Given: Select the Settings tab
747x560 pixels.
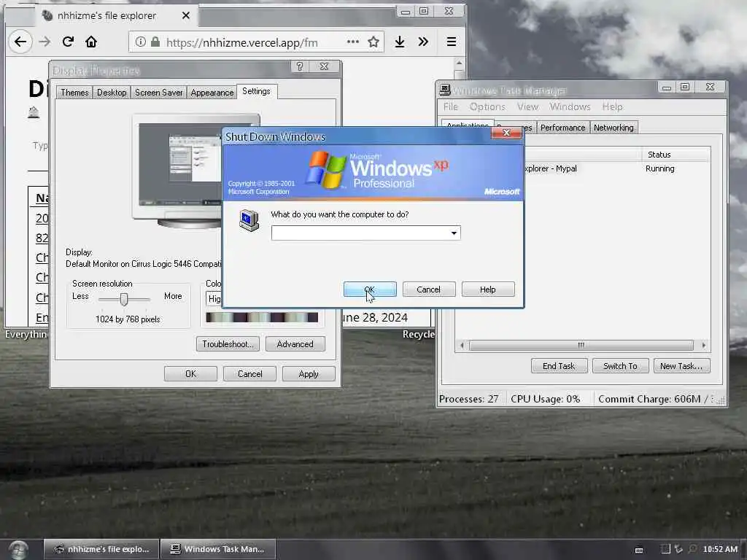Looking at the screenshot, I should pos(256,91).
